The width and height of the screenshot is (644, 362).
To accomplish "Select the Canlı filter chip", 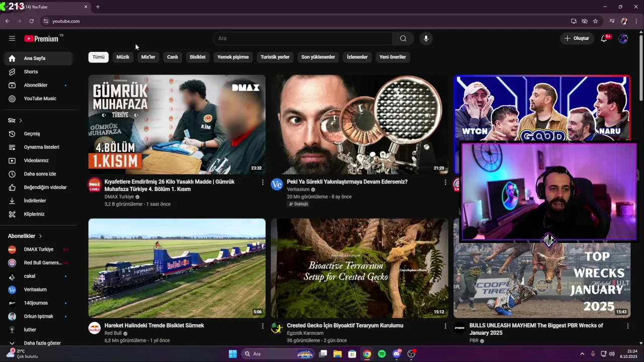I will click(x=173, y=57).
